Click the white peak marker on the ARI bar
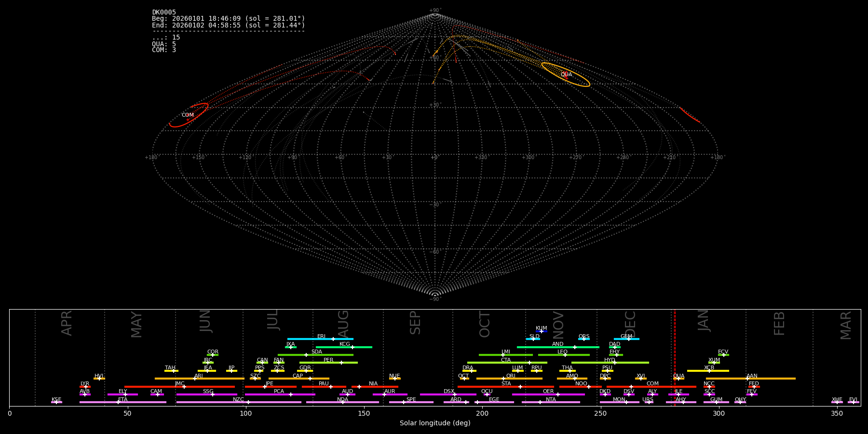This screenshot has width=868, height=434. point(195,379)
